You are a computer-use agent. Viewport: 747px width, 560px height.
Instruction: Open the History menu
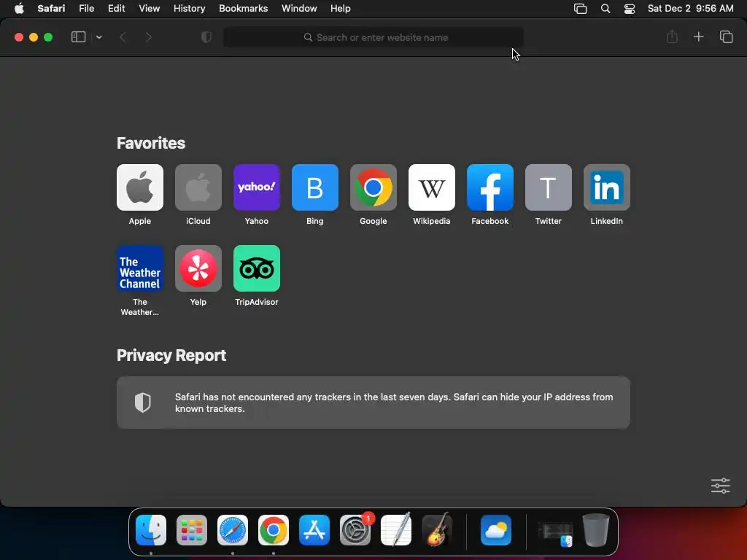[189, 9]
